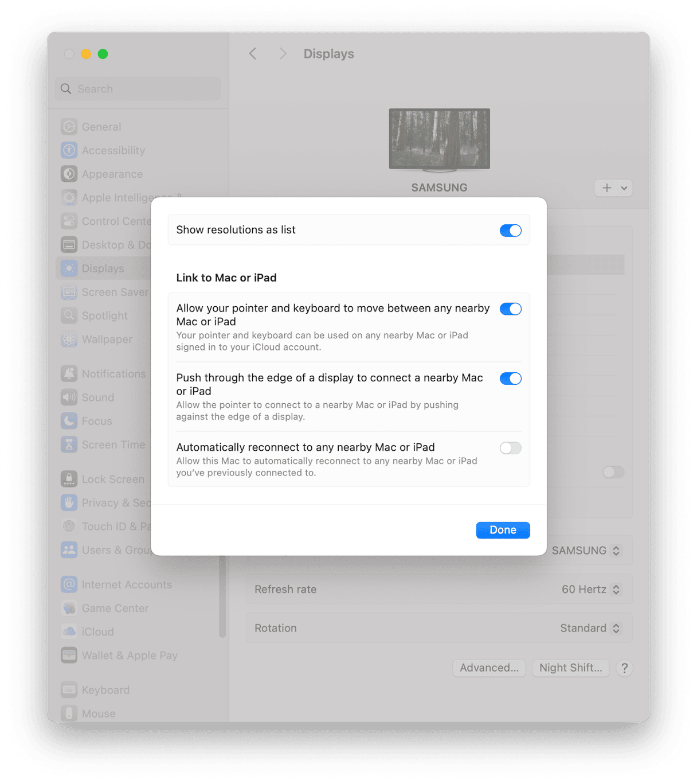Click the Advanced... button
Screen dimensions: 697x784
(x=489, y=668)
